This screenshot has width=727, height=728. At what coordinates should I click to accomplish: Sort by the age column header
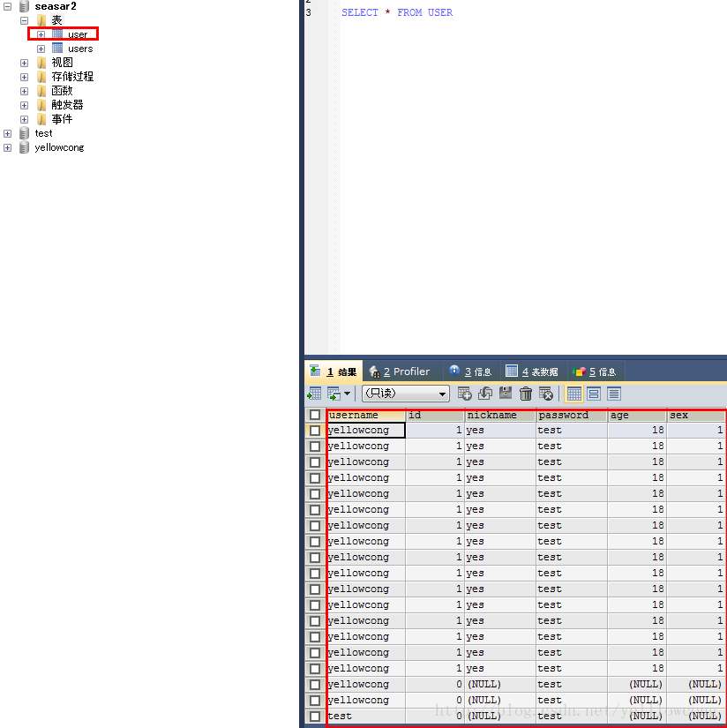(637, 415)
